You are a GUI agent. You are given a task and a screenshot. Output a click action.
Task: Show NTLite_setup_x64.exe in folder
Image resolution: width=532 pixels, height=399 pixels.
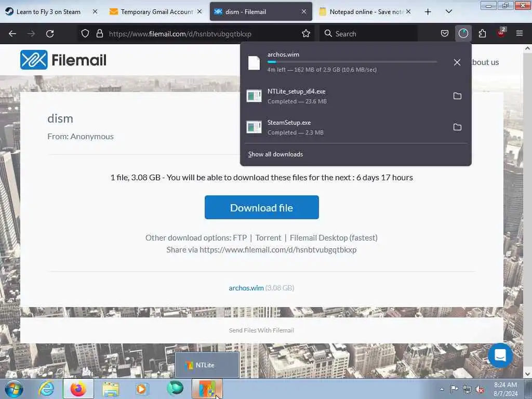[x=457, y=96]
